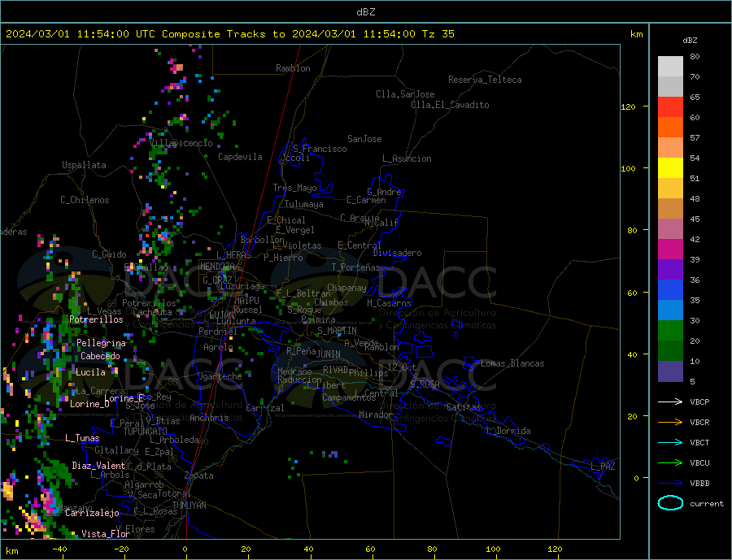Click the Ugarteche place label
The width and height of the screenshot is (732, 560).
[x=220, y=376]
